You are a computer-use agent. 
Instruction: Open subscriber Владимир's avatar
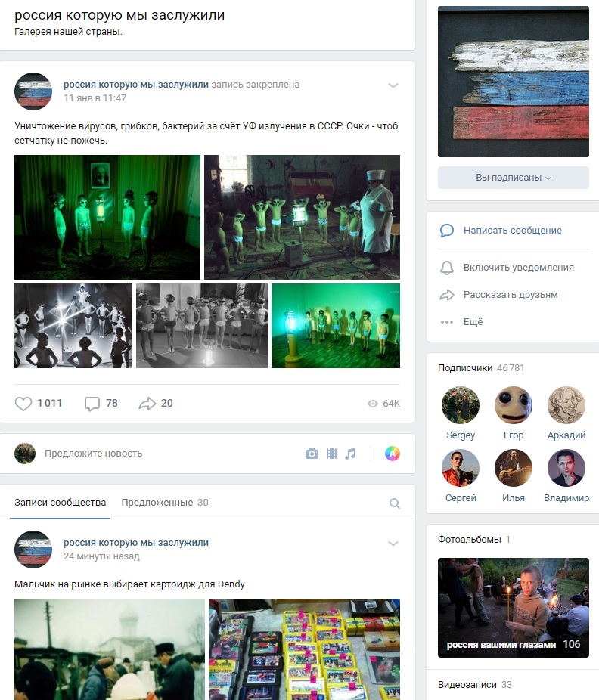click(566, 467)
